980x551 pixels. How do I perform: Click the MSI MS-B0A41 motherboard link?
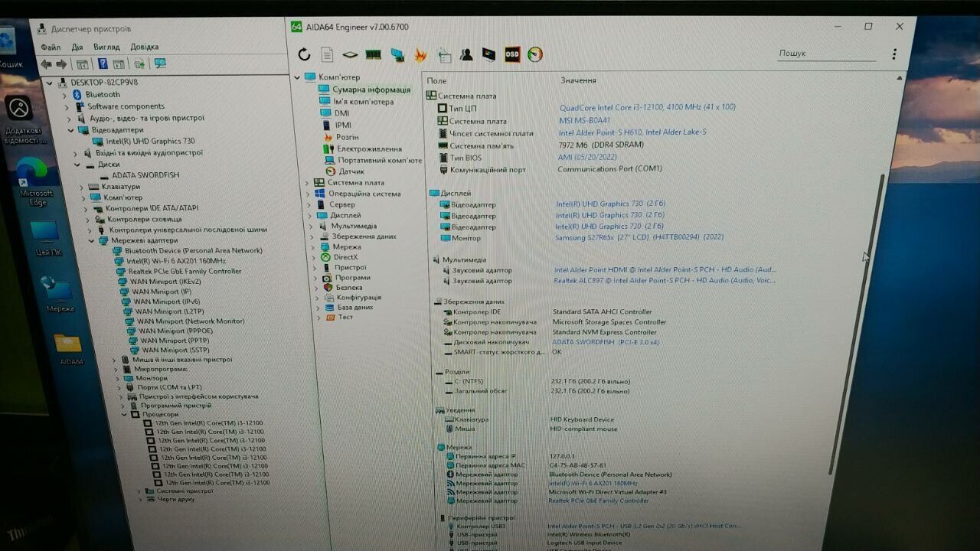pyautogui.click(x=585, y=121)
